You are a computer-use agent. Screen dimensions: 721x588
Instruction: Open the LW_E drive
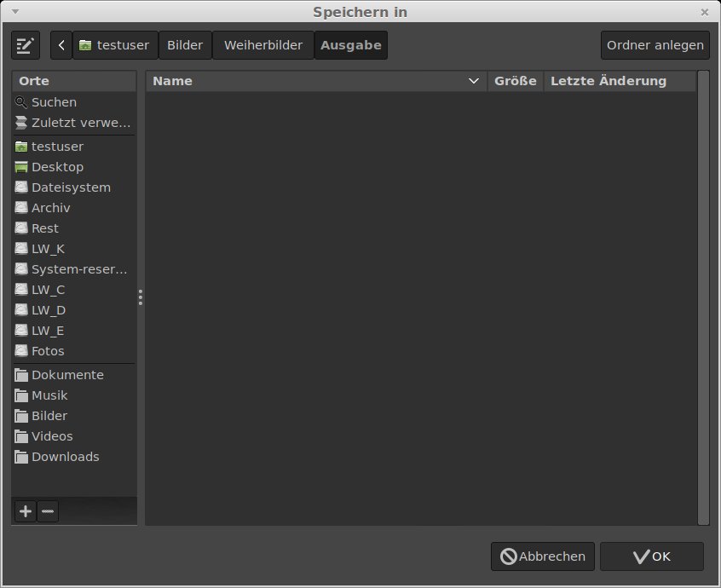point(74,331)
